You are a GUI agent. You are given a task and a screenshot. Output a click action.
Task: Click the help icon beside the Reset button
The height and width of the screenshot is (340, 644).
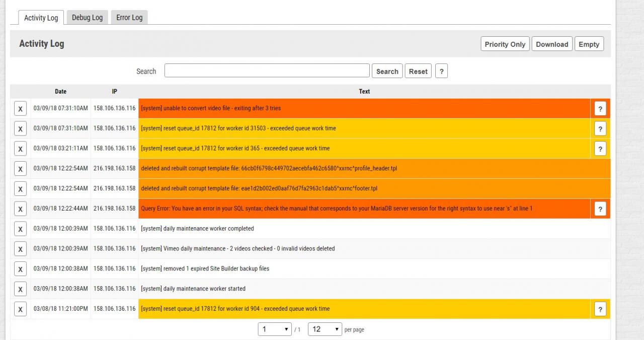(441, 72)
